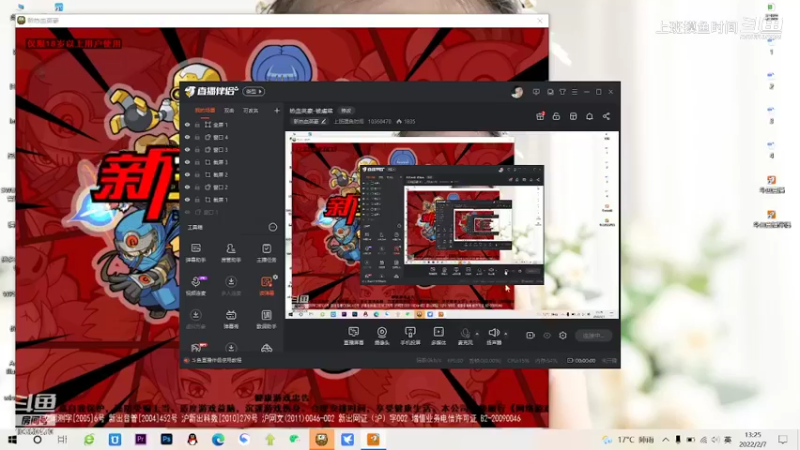The image size is (800, 450).
Task: Open the settings gear in bottom bar
Action: click(563, 335)
